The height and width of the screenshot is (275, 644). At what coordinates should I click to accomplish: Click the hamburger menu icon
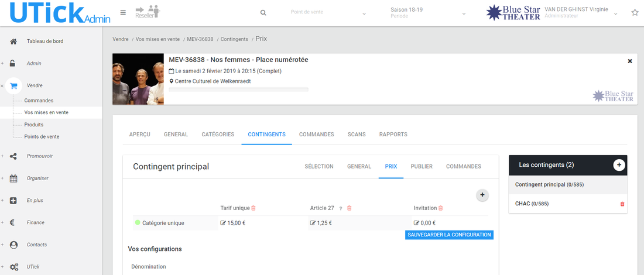pyautogui.click(x=123, y=12)
